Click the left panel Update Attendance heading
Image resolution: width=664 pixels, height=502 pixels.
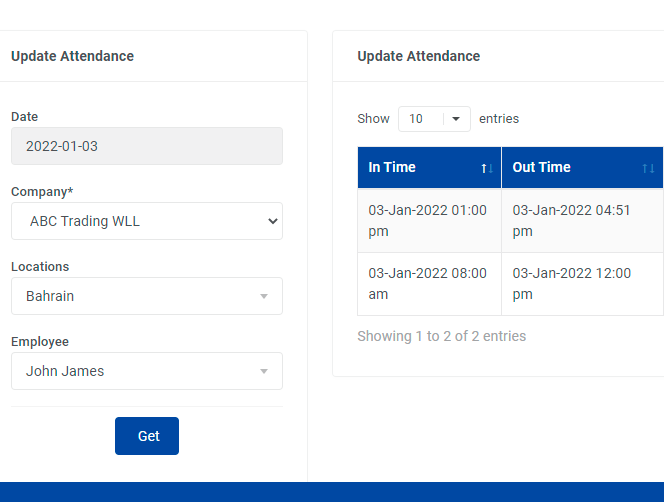pos(72,56)
